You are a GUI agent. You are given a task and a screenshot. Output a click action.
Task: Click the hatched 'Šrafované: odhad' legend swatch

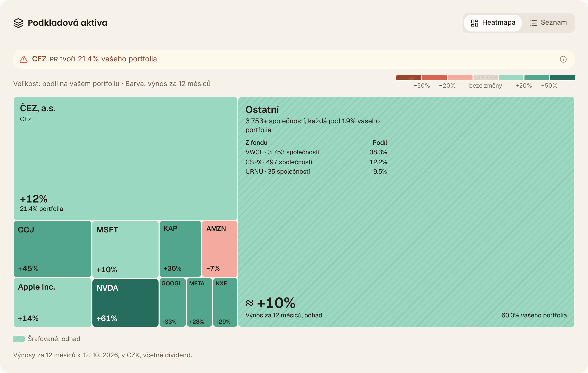click(19, 339)
